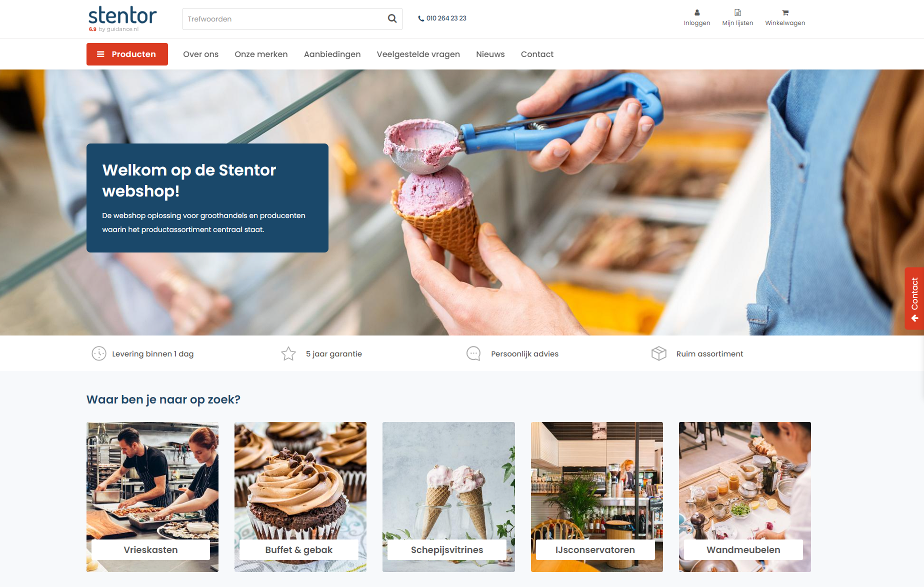Screen dimensions: 924x587
Task: Open Aanbiedingen in navigation bar
Action: click(x=332, y=54)
